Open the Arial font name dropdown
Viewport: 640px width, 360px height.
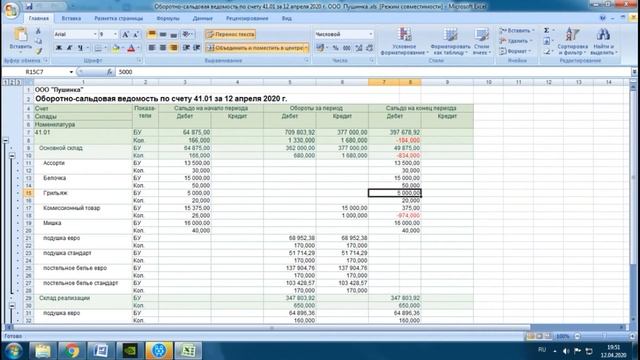[x=95, y=34]
